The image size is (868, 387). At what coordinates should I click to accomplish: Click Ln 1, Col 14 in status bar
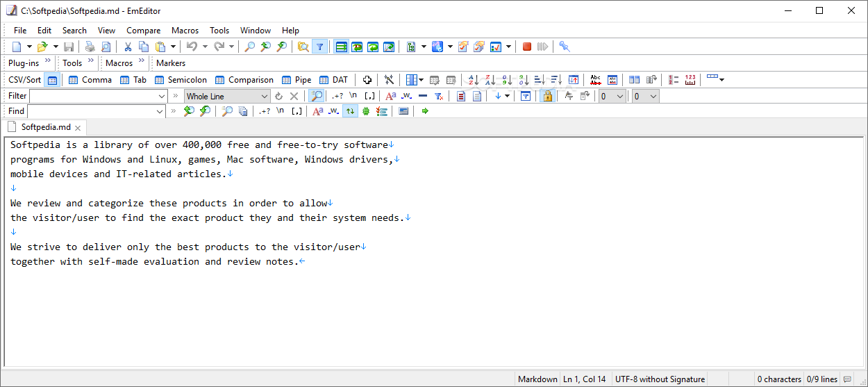click(x=585, y=379)
